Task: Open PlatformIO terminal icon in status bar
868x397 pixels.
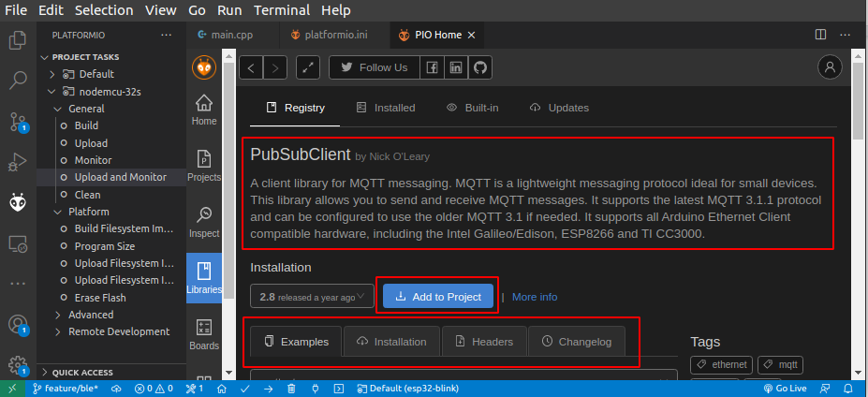Action: click(339, 389)
